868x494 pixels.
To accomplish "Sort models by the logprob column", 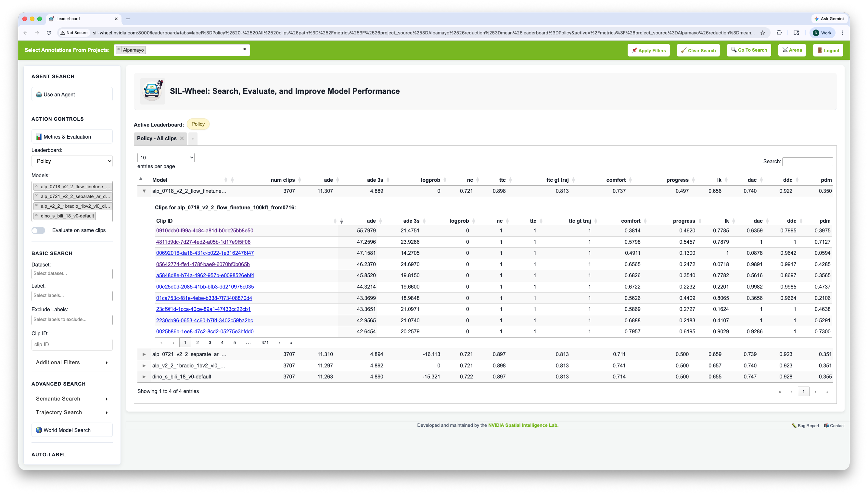I will tap(433, 180).
